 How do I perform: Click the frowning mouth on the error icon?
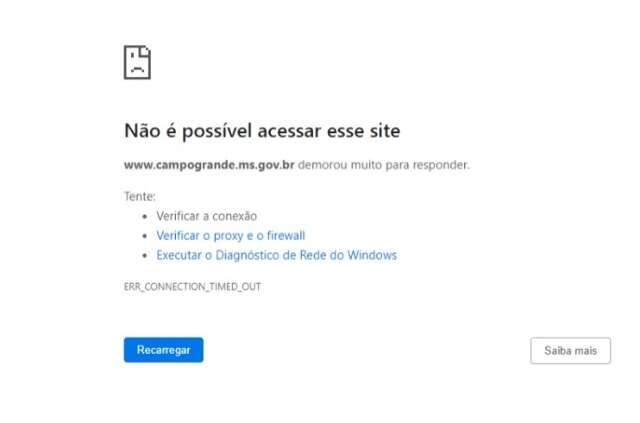coord(138,69)
